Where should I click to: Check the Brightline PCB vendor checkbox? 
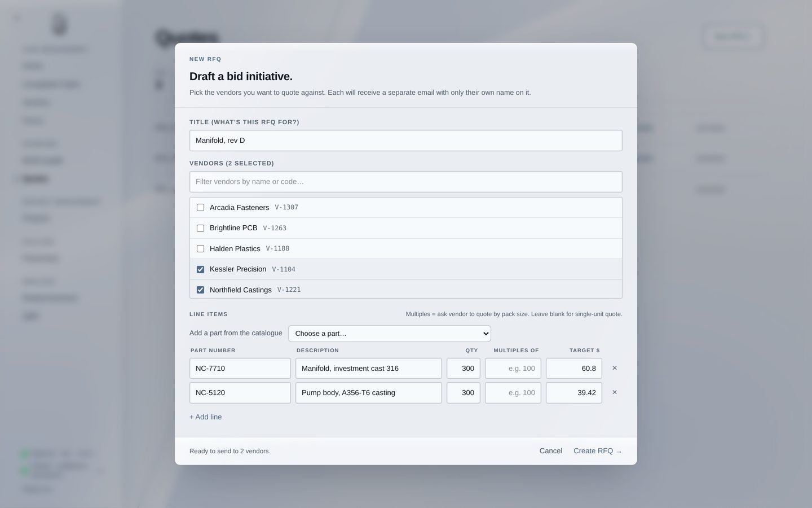tap(200, 228)
